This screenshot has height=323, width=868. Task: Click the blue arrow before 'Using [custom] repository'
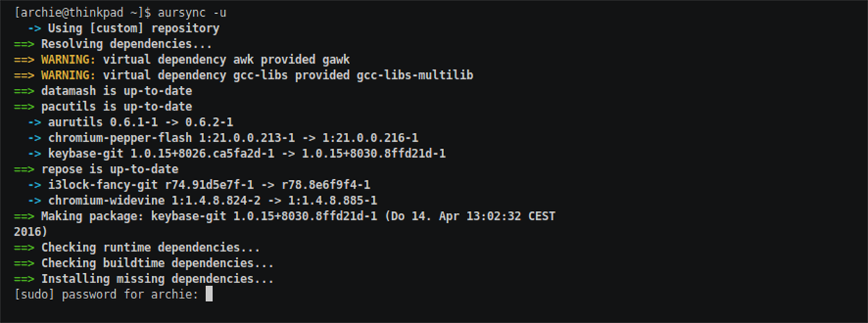[x=34, y=29]
